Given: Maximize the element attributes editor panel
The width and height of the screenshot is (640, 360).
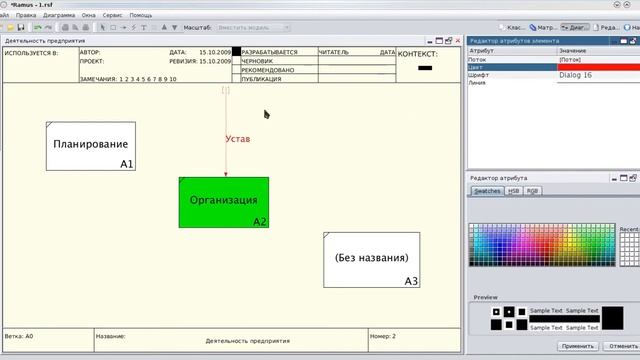Looking at the screenshot, I should (624, 41).
